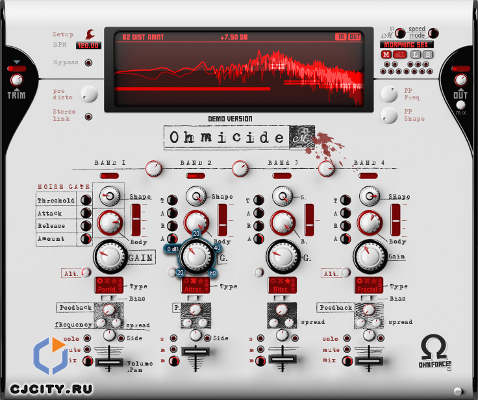The image size is (478, 400).
Task: Toggle the Bypass LED switch
Action: coord(88,63)
